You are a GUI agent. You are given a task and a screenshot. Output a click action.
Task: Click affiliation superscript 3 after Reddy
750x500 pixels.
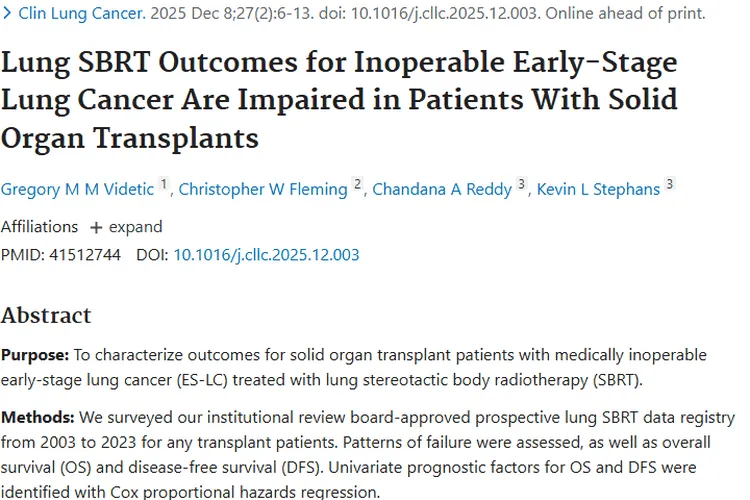point(521,185)
